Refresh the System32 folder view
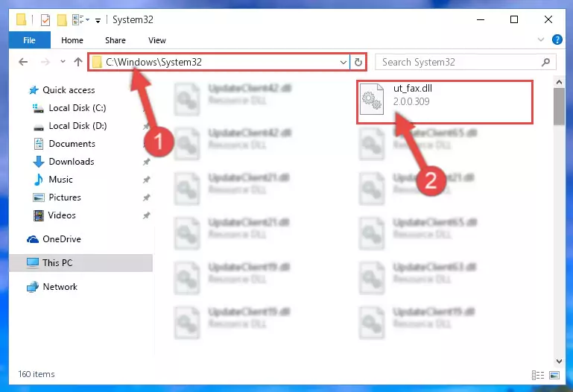This screenshot has width=573, height=392. point(358,63)
